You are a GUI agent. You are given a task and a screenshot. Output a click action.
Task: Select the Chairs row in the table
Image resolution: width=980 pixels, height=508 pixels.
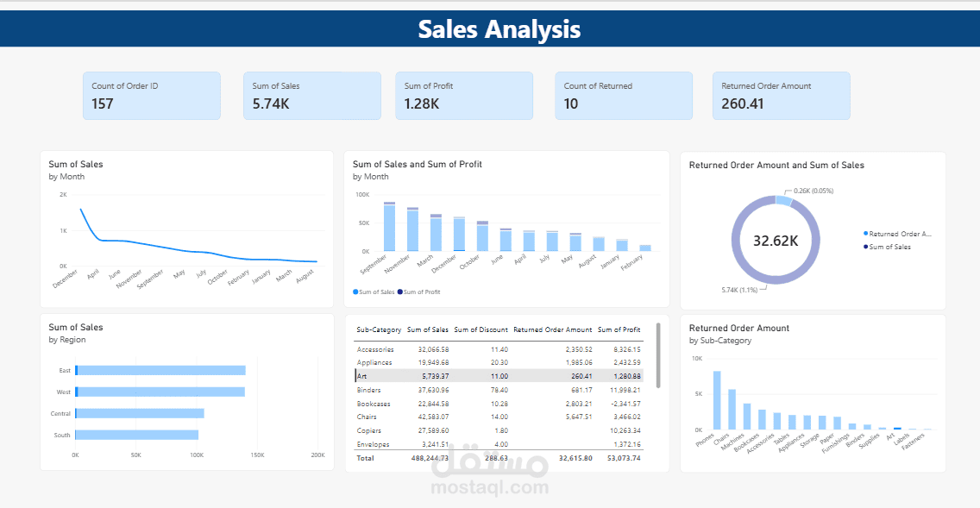pyautogui.click(x=499, y=417)
